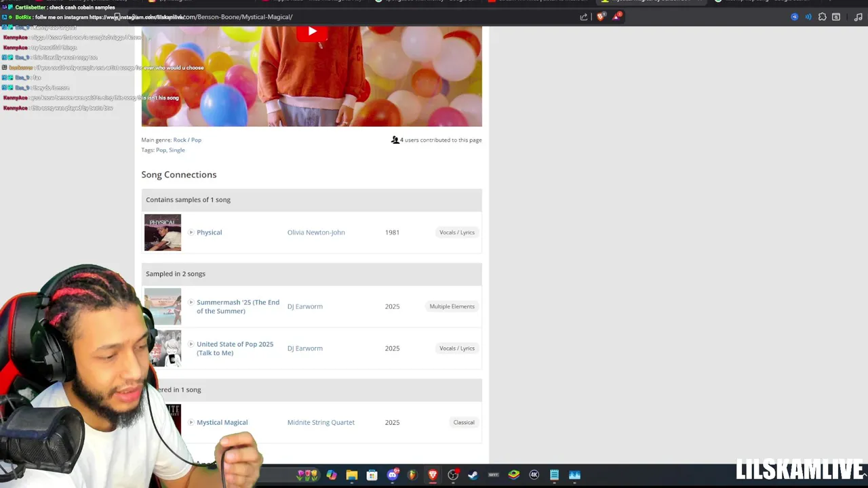
Task: Open the blue chart app on taskbar
Action: coord(574,475)
